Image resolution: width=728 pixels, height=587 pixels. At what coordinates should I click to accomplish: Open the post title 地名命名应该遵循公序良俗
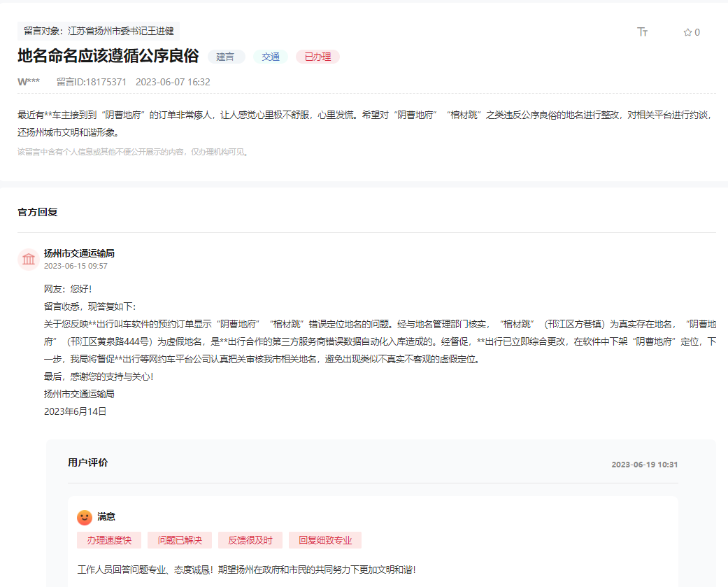point(108,57)
